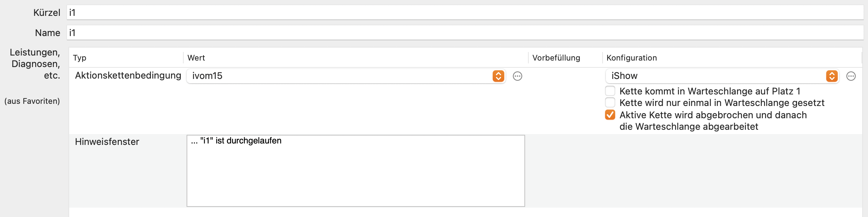The width and height of the screenshot is (868, 217).
Task: Check 'Kette wird nur einmal in Warteschlange gesetzt'
Action: (x=610, y=102)
